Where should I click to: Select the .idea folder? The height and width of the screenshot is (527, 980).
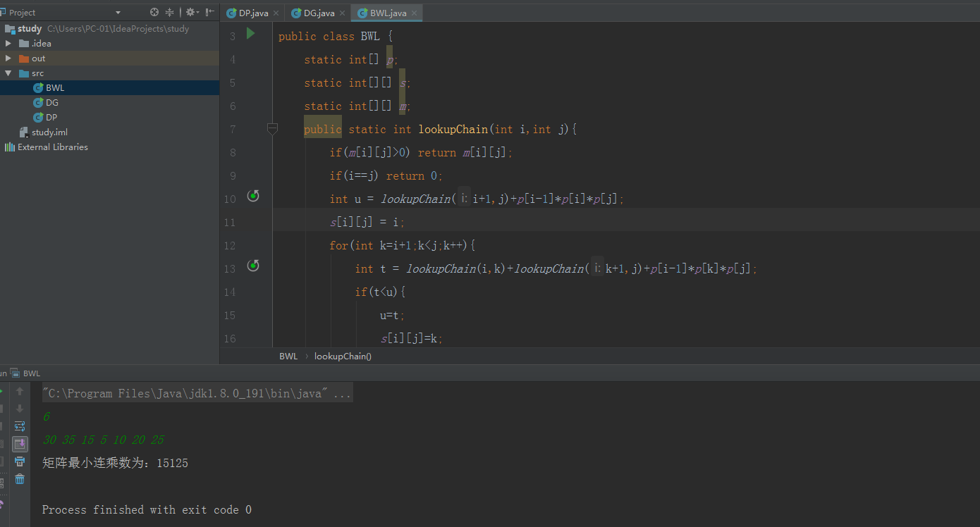tap(41, 43)
